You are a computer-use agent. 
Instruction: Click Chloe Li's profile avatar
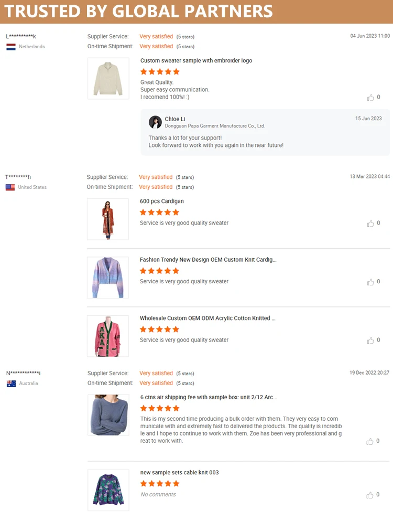[155, 122]
